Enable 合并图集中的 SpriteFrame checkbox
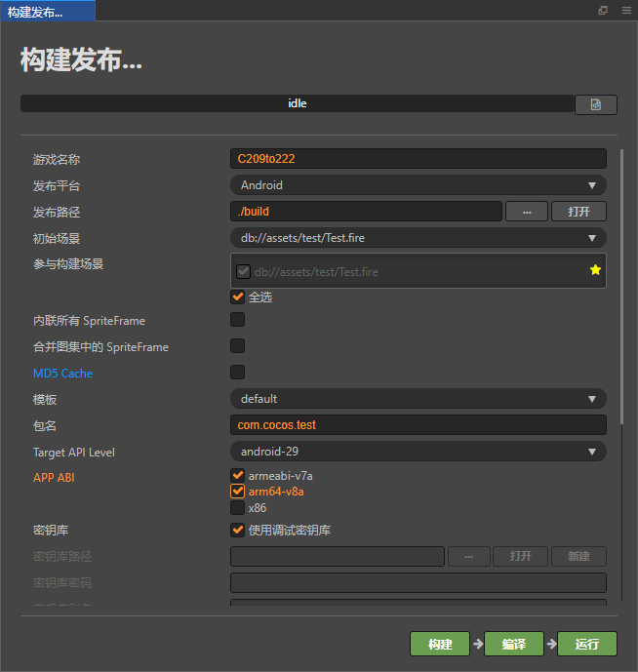Image resolution: width=638 pixels, height=672 pixels. (x=237, y=346)
